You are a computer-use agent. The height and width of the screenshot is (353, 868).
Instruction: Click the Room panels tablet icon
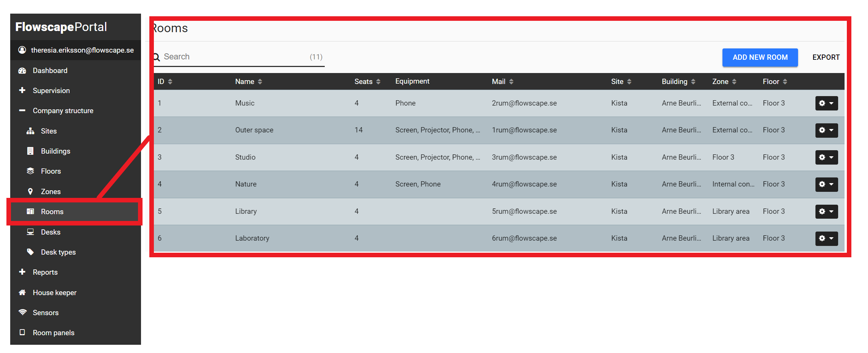point(22,333)
